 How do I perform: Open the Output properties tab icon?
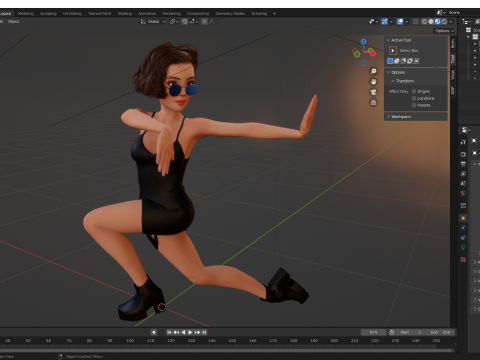(x=463, y=164)
